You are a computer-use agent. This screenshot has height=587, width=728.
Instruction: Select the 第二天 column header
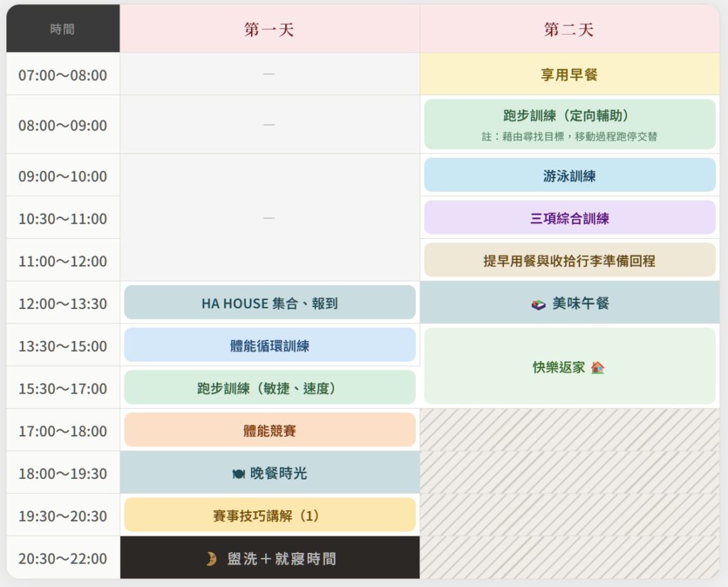[x=569, y=29]
